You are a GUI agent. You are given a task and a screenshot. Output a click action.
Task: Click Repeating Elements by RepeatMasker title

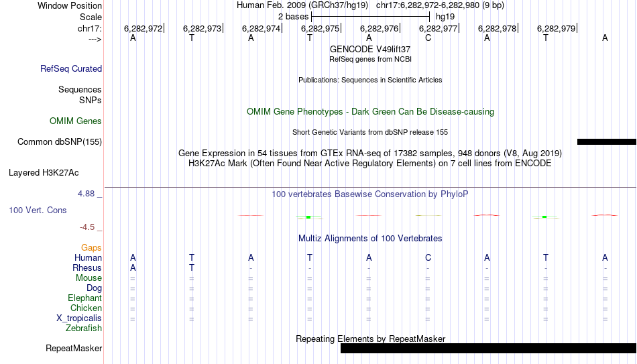(x=370, y=339)
